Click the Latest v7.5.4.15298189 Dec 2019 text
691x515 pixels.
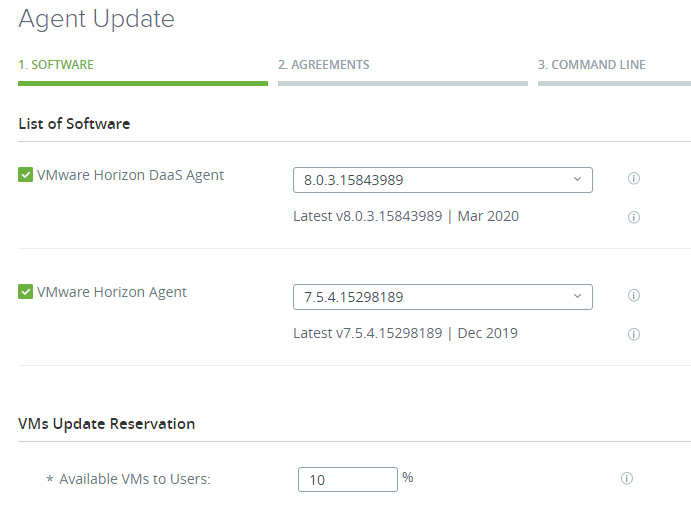coord(405,333)
